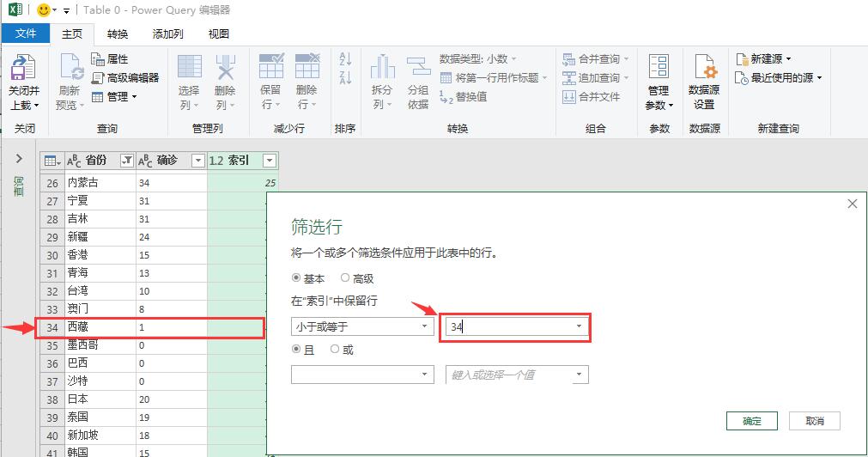868x457 pixels.
Task: Switch to the 转换 ribbon tab
Action: [118, 34]
